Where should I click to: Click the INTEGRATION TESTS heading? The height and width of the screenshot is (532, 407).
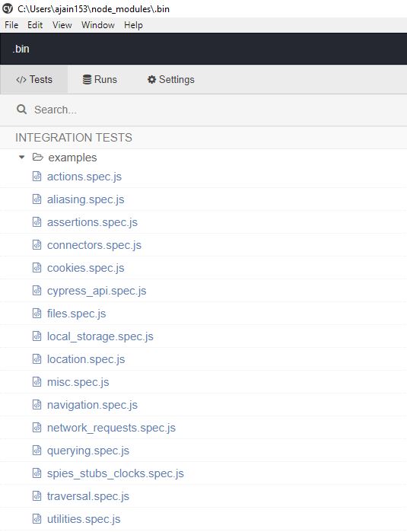tap(74, 138)
